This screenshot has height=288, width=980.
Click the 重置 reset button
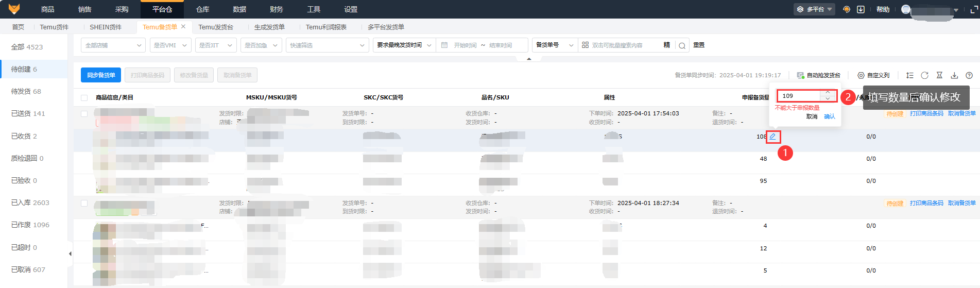coord(699,45)
